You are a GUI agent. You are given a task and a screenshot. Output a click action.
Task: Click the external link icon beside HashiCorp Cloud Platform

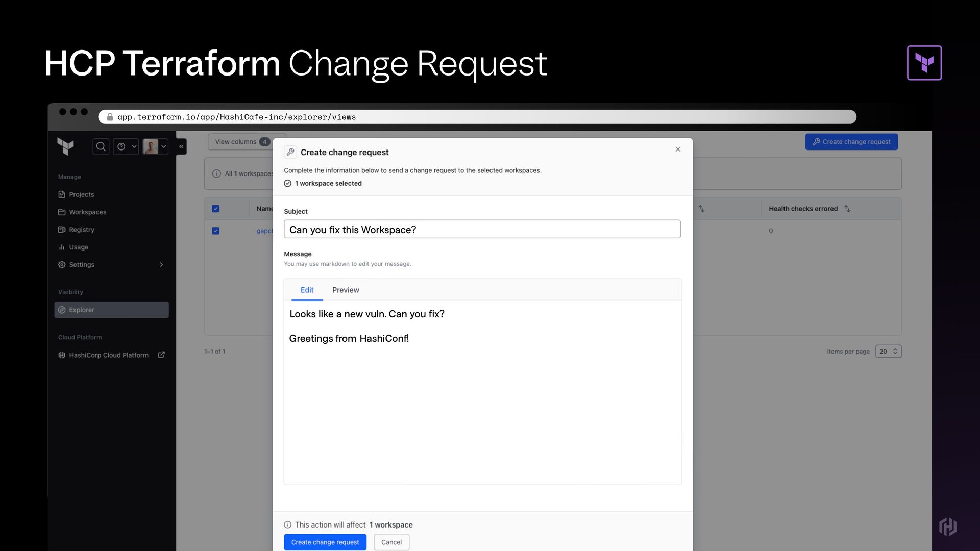tap(161, 355)
